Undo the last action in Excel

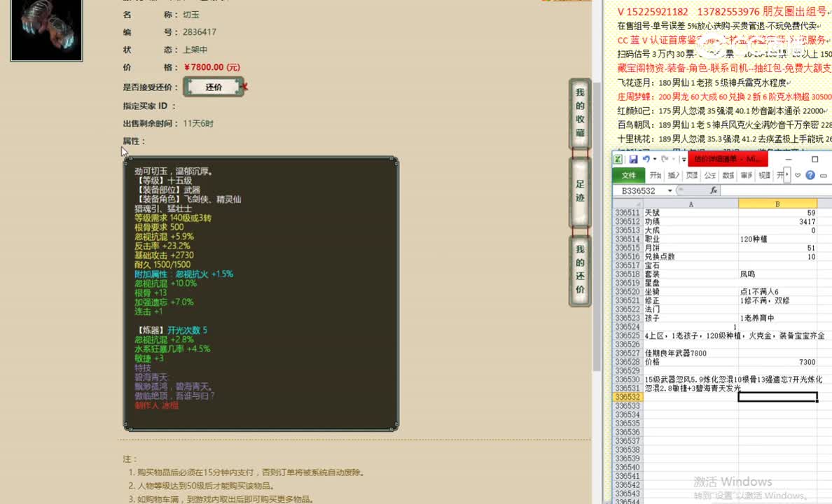(647, 158)
